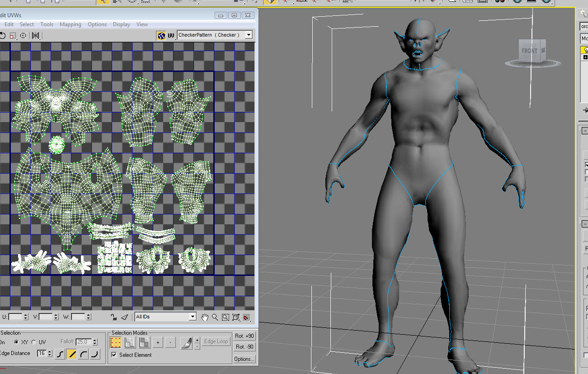Viewport: 588px width, 374px height.
Task: Click the V coordinate input field
Action: click(x=47, y=317)
